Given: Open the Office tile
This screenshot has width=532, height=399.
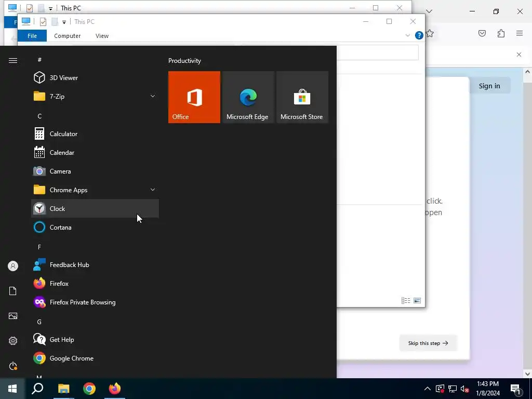Looking at the screenshot, I should tap(194, 97).
